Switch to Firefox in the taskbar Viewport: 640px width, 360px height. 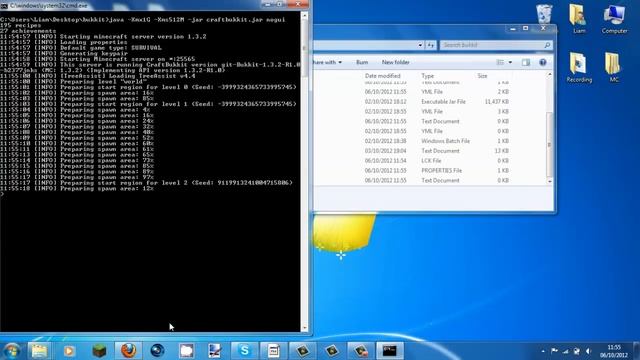pyautogui.click(x=128, y=351)
